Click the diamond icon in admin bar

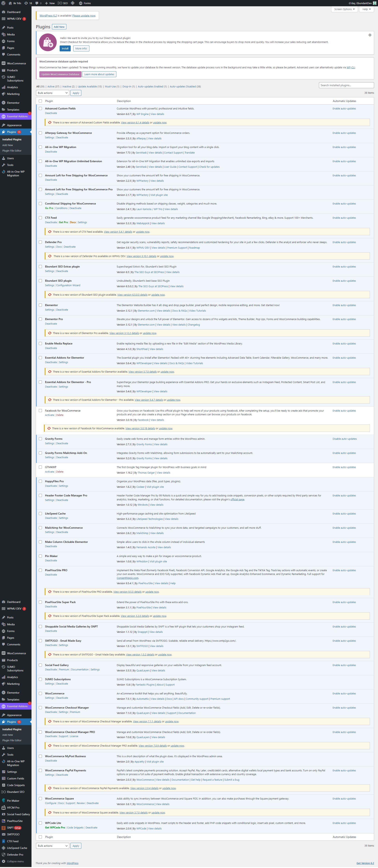[x=72, y=3]
